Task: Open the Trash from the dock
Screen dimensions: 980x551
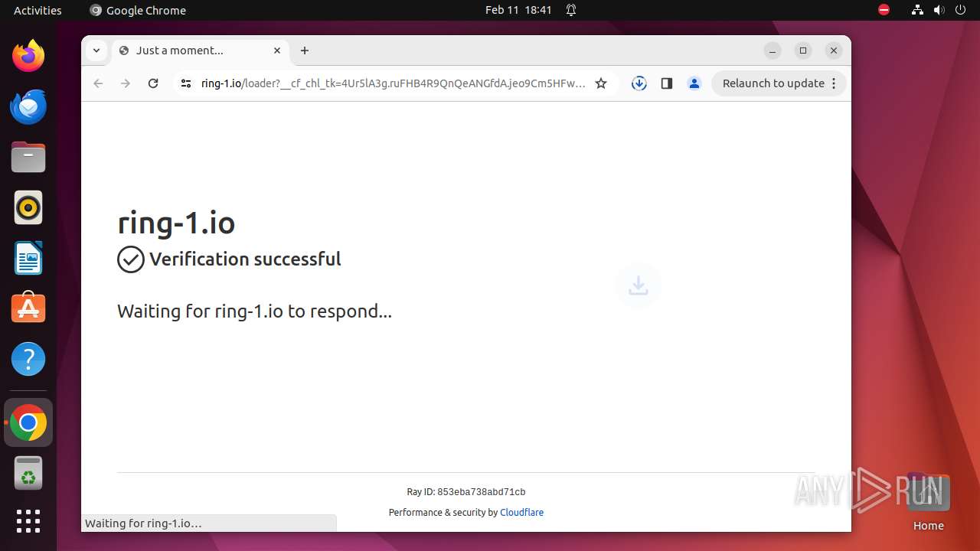Action: pyautogui.click(x=28, y=473)
